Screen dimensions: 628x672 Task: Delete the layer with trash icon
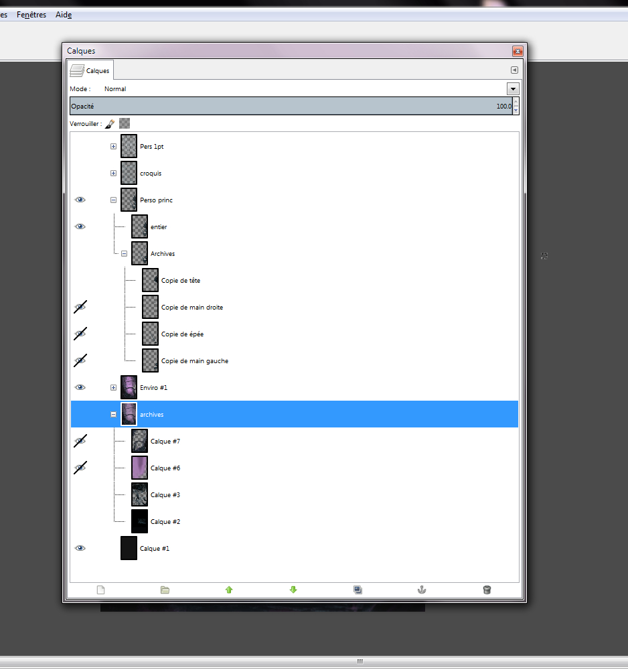tap(487, 590)
